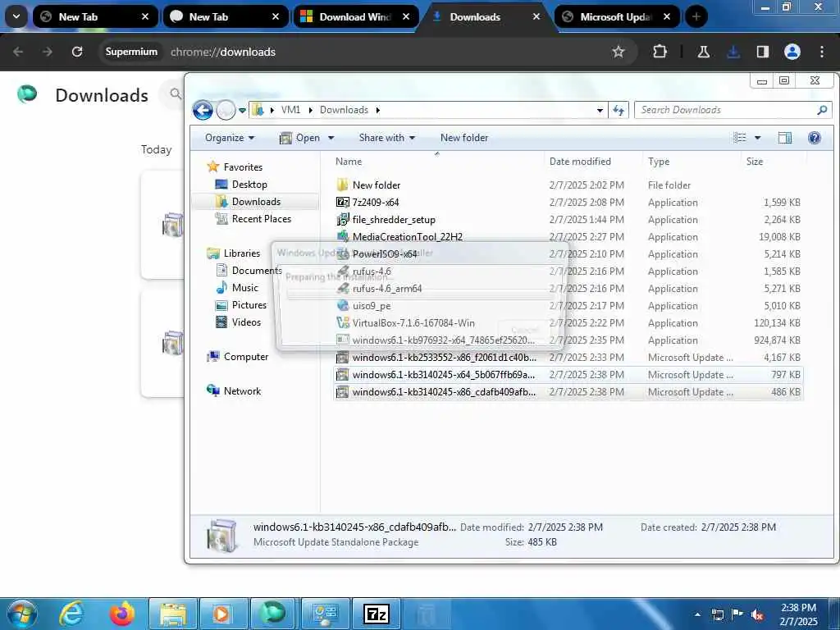The height and width of the screenshot is (630, 840).
Task: Click the Change your view icon
Action: [x=739, y=138]
